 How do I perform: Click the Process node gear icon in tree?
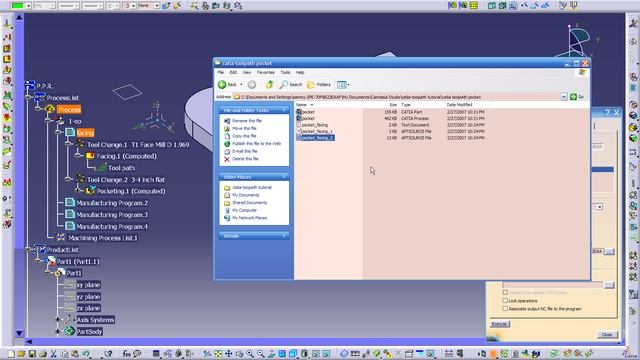point(50,109)
